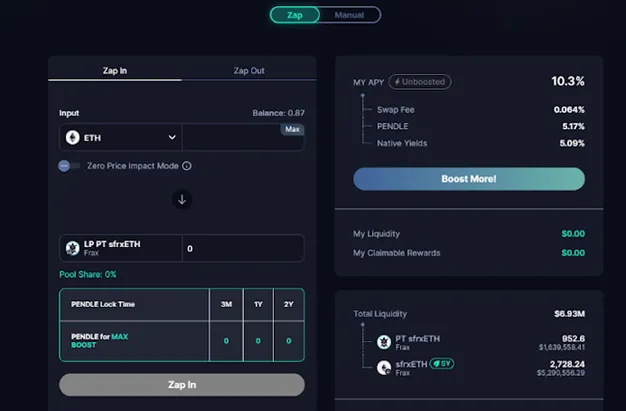Open Zero Price Impact Mode info icon

pos(187,166)
